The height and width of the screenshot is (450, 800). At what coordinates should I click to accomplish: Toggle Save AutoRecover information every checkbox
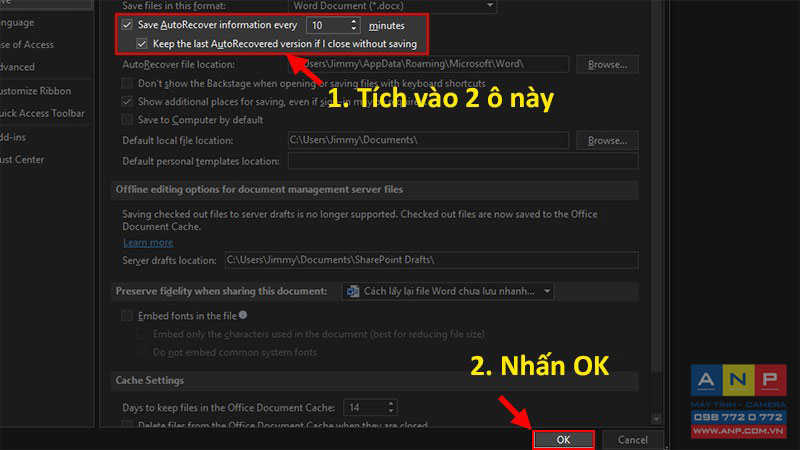point(127,24)
